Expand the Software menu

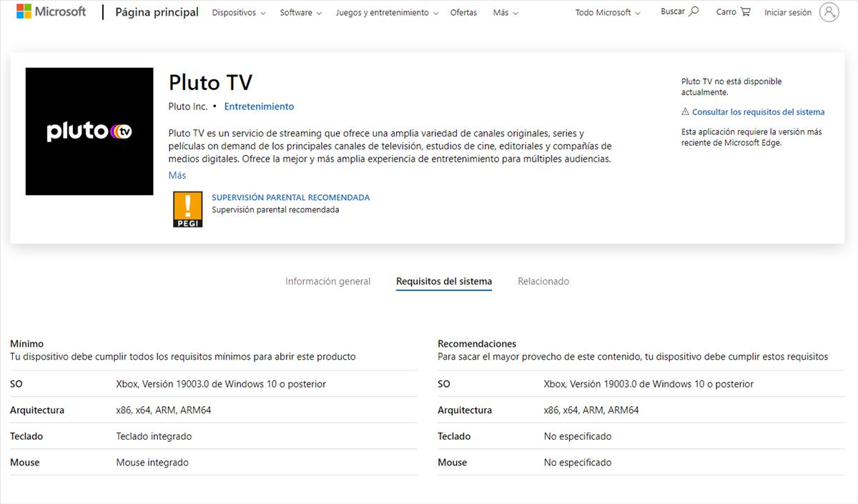coord(301,13)
